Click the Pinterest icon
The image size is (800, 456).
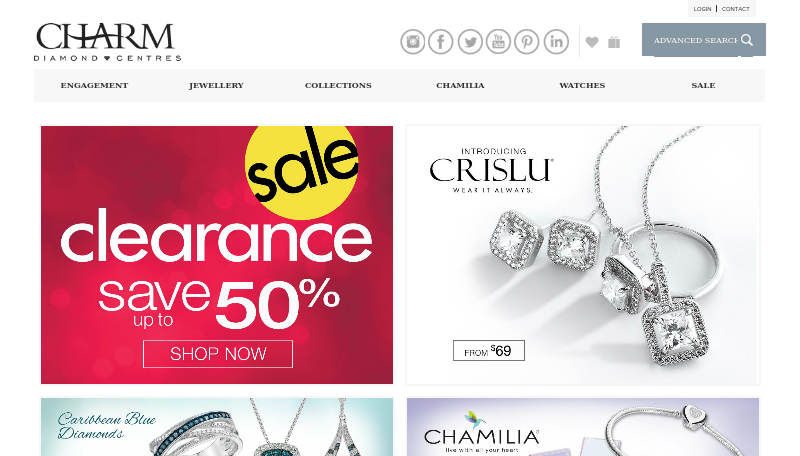(x=527, y=42)
